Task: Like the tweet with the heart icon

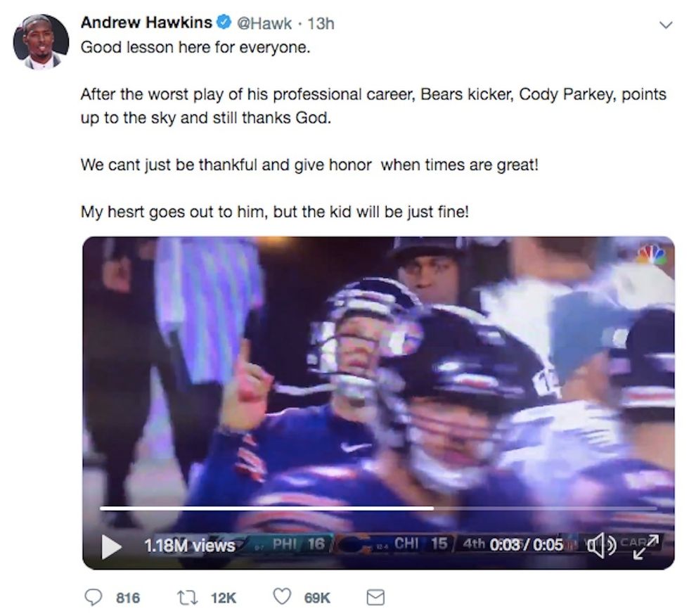Action: [x=282, y=597]
